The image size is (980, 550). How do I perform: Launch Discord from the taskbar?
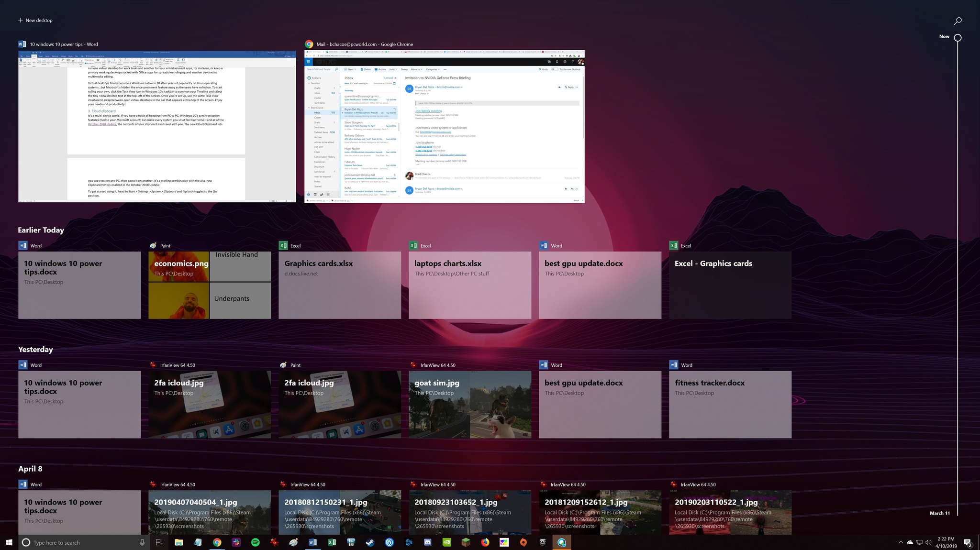point(427,542)
